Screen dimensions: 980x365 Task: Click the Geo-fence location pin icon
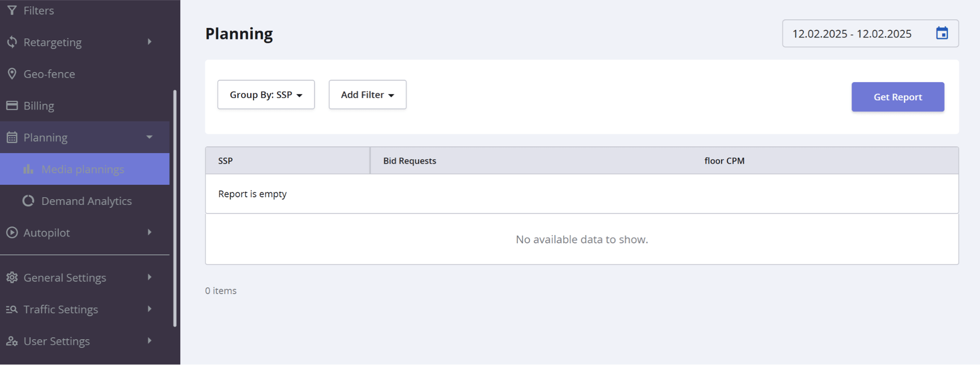(12, 74)
